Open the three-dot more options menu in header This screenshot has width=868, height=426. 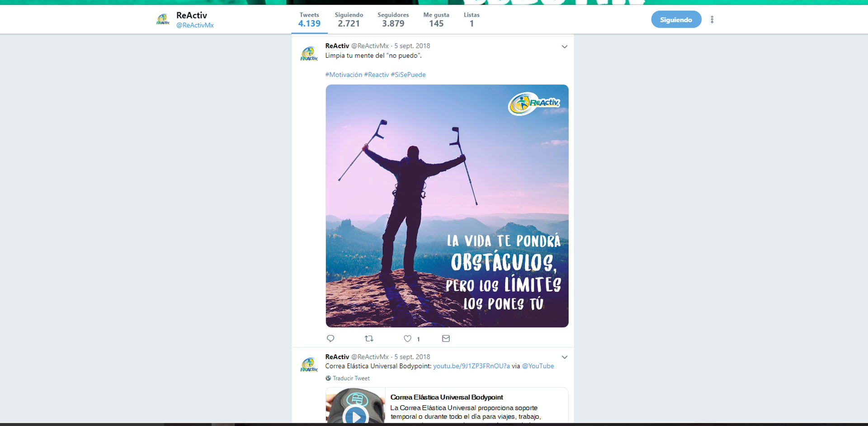712,19
